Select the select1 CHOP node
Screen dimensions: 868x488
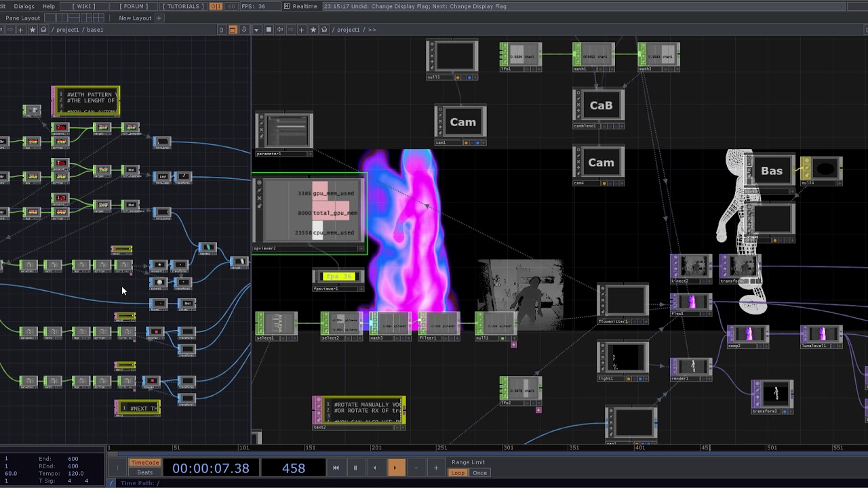276,326
